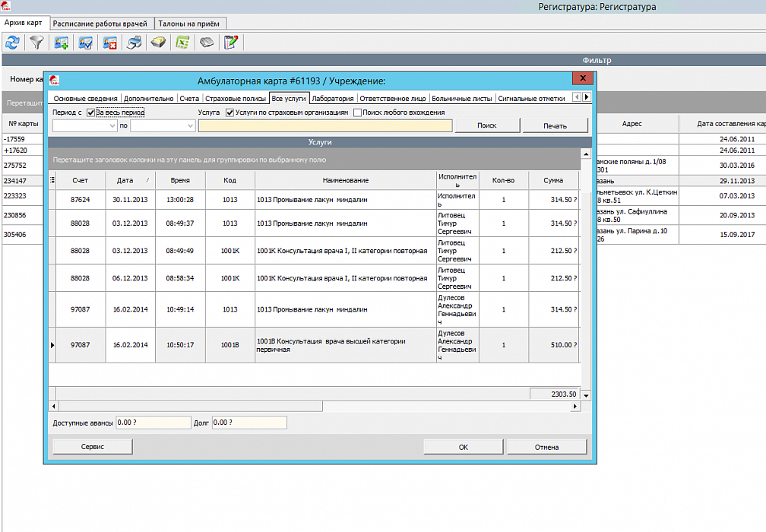Viewport: 766px width, 532px height.
Task: Click the printer icon in the toolbar
Action: 134,43
